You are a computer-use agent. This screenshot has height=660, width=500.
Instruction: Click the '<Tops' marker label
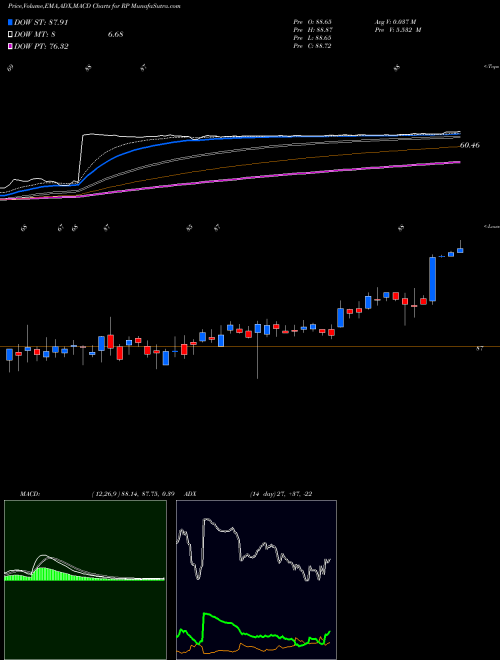[x=492, y=67]
